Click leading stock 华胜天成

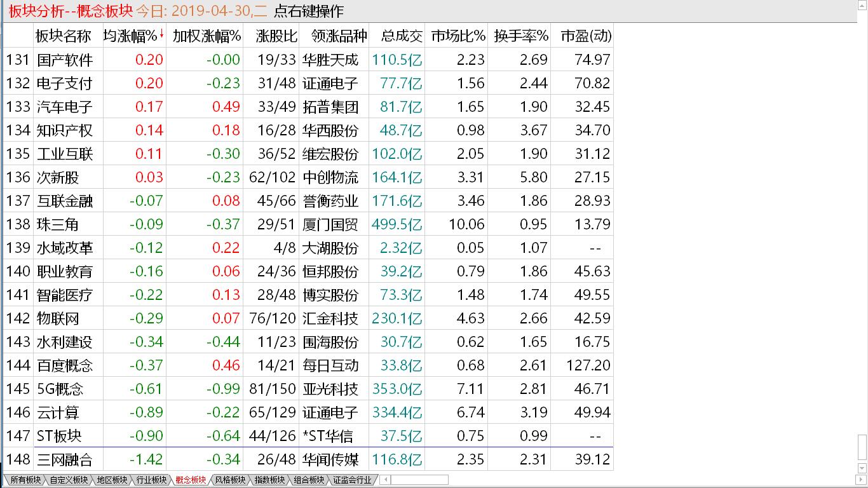click(330, 60)
